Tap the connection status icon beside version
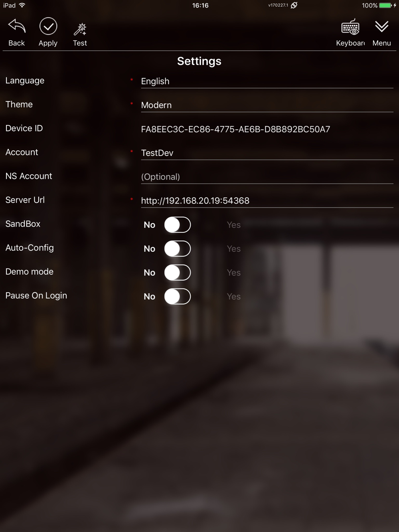The image size is (399, 532). [294, 5]
